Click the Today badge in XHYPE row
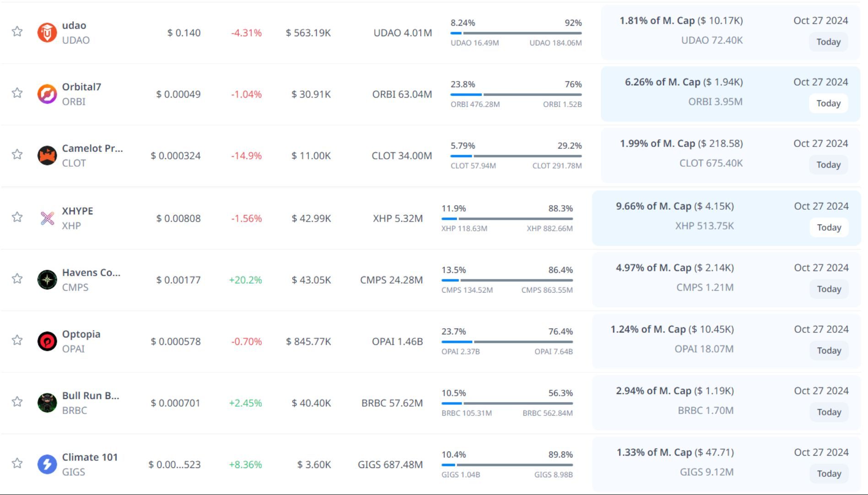This screenshot has height=495, width=868. (829, 228)
